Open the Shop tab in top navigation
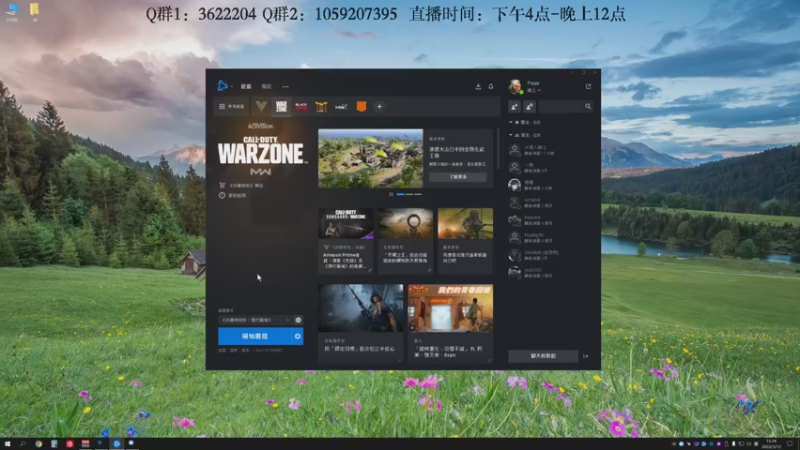The image size is (800, 450). pos(266,87)
